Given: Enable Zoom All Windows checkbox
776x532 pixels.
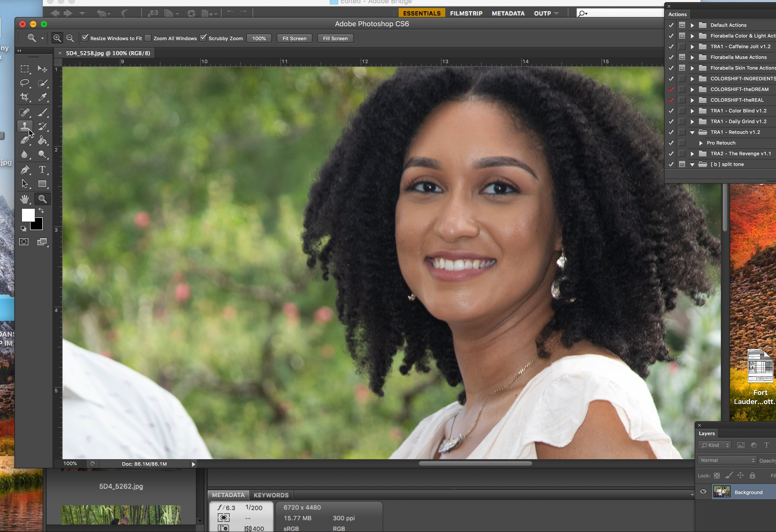Looking at the screenshot, I should (148, 38).
